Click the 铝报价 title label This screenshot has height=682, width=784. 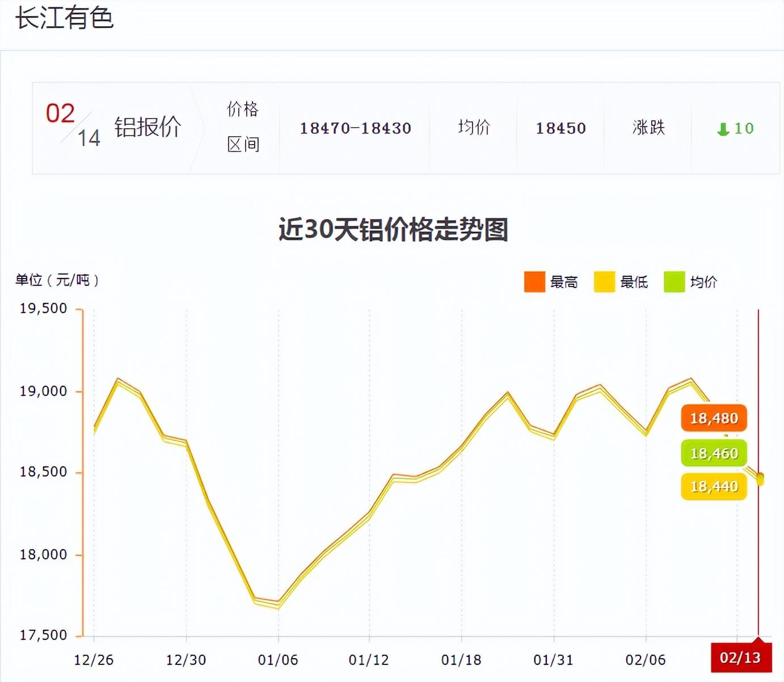coord(147,127)
